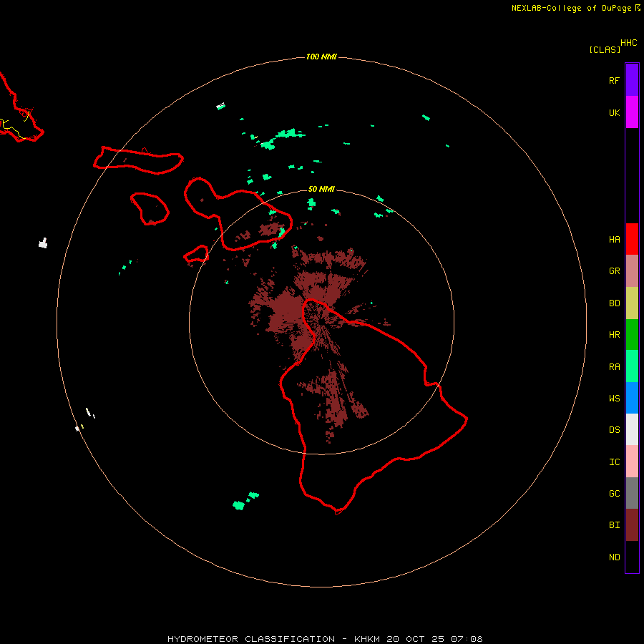
Task: Select the BD yellow legend swatch
Action: [632, 303]
